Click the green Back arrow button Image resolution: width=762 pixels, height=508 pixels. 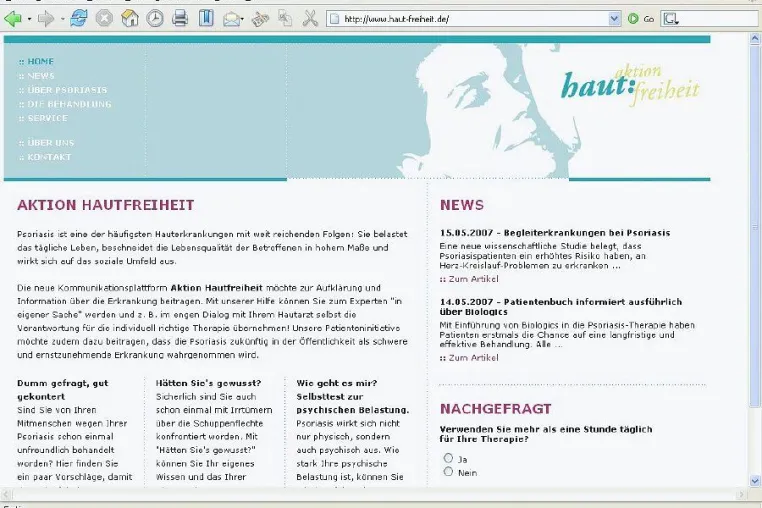[x=13, y=19]
